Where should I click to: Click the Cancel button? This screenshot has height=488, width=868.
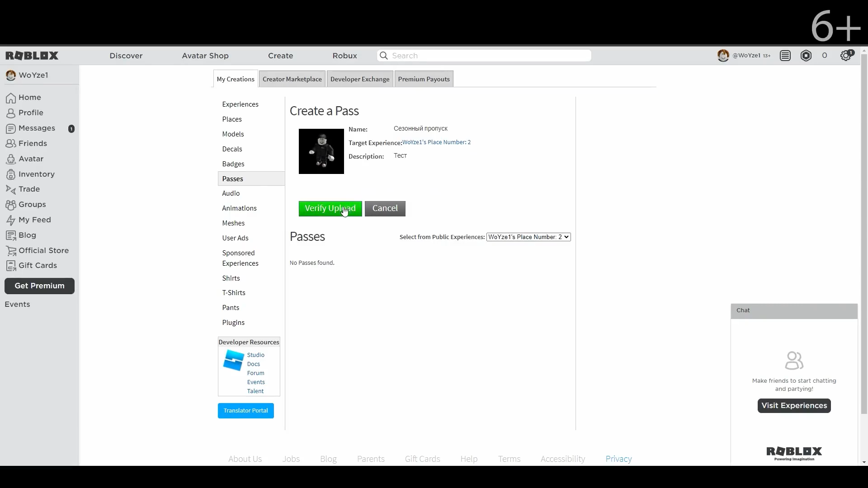pyautogui.click(x=385, y=208)
